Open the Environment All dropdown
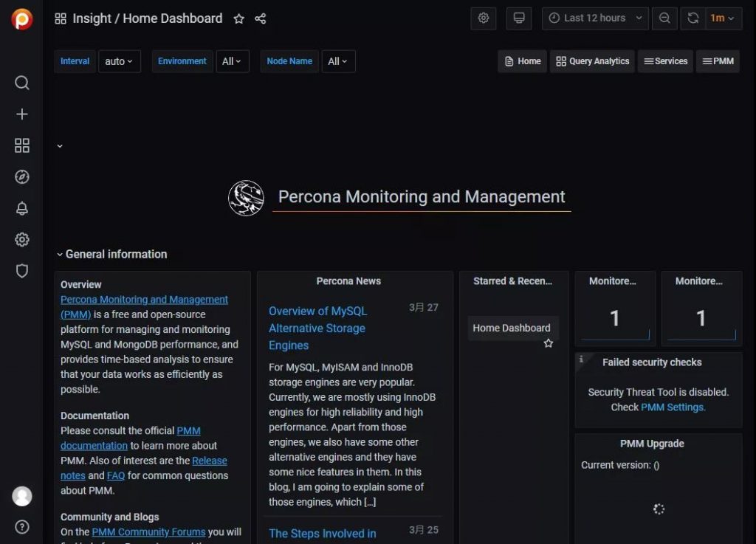756x544 pixels. tap(232, 61)
